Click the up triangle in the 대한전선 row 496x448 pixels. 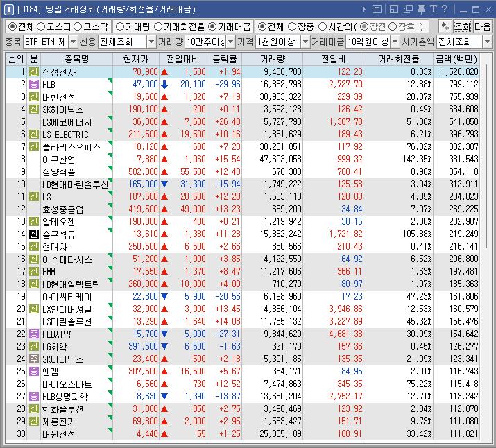point(164,97)
